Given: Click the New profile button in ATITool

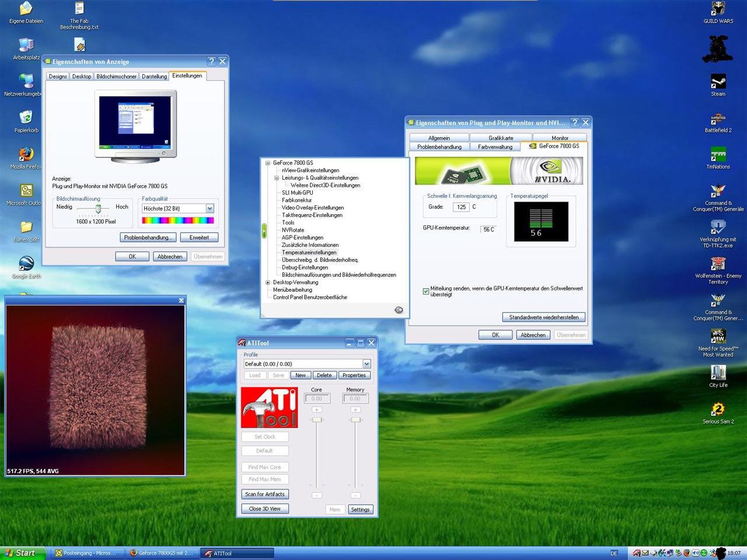Looking at the screenshot, I should [x=300, y=375].
